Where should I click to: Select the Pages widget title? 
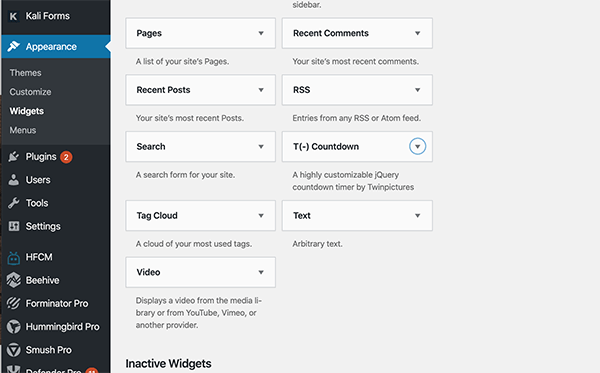(x=149, y=33)
